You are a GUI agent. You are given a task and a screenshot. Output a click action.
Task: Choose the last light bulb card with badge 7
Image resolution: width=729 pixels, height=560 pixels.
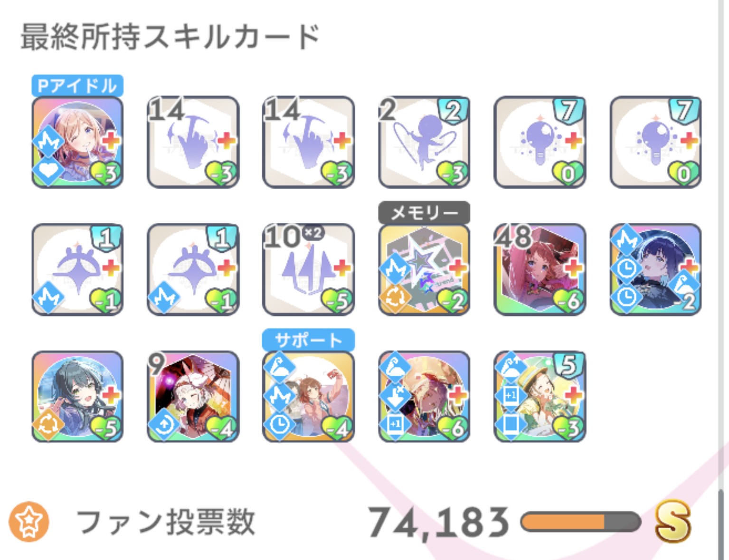pyautogui.click(x=655, y=142)
